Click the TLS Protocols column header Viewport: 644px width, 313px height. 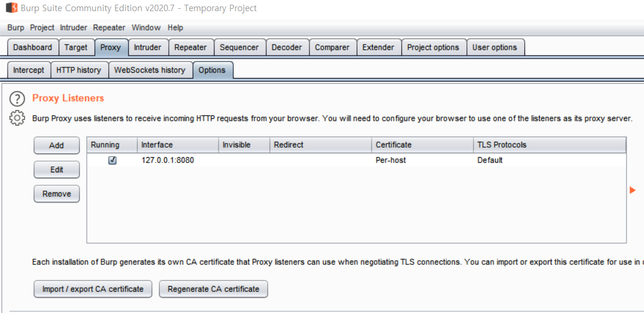click(550, 145)
